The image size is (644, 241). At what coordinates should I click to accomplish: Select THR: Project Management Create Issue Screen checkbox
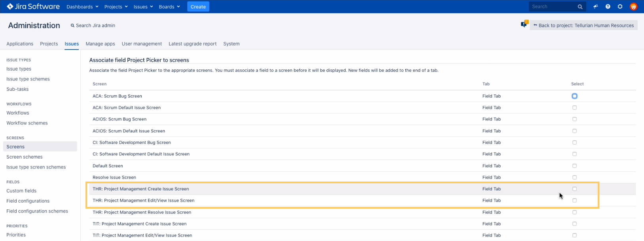click(574, 189)
